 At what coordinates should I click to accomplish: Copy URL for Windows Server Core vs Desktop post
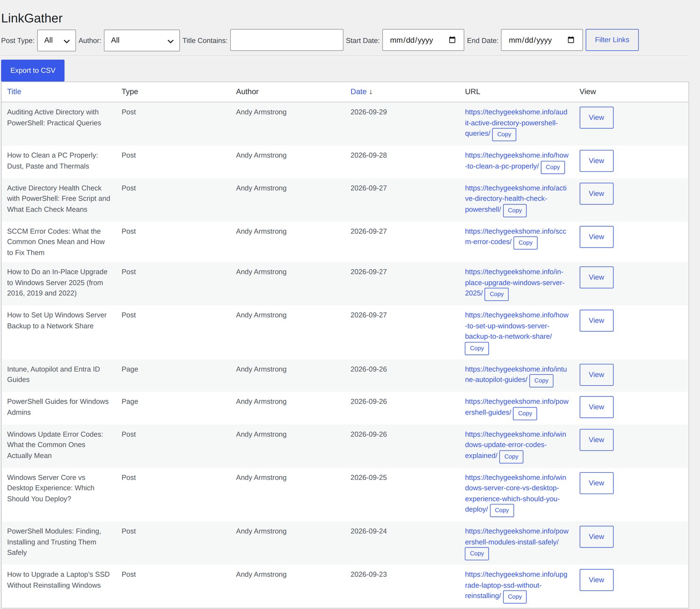click(x=502, y=510)
